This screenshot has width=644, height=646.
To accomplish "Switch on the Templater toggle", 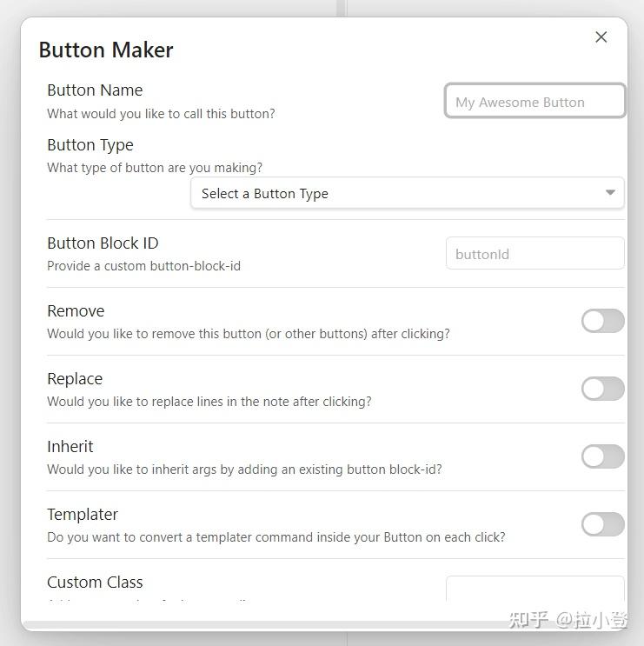I will pyautogui.click(x=602, y=524).
